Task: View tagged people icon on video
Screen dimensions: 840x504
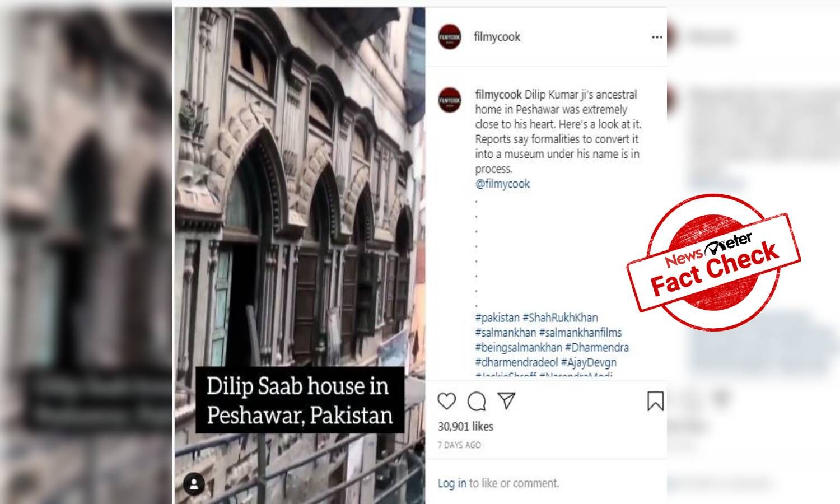Action: pyautogui.click(x=194, y=484)
